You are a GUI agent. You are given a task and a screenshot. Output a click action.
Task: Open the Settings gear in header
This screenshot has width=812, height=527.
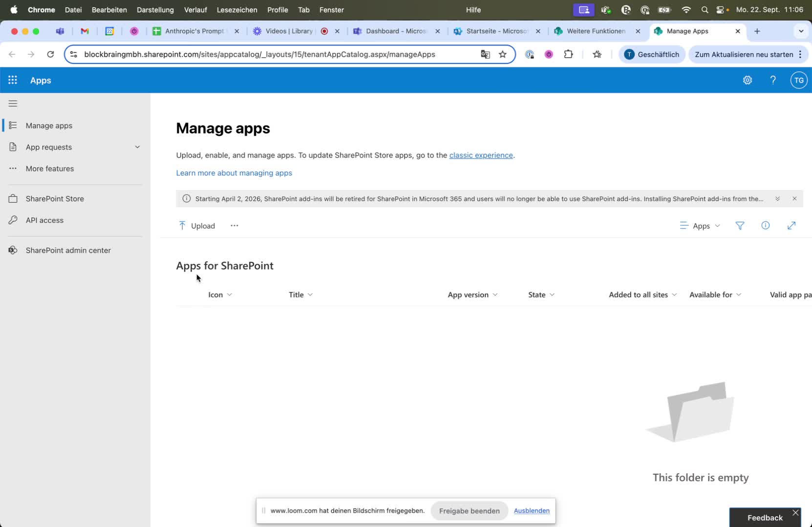(x=747, y=80)
